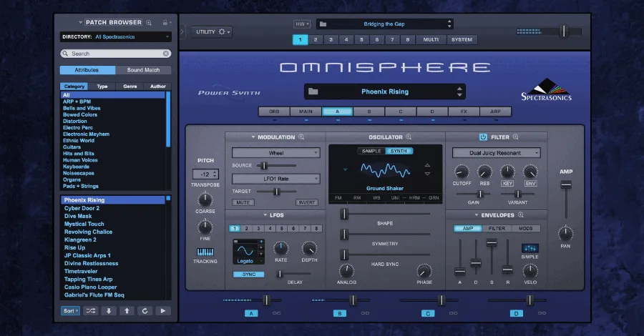Image resolution: width=644 pixels, height=336 pixels.
Task: Switch to the MAIN tab
Action: (306, 112)
